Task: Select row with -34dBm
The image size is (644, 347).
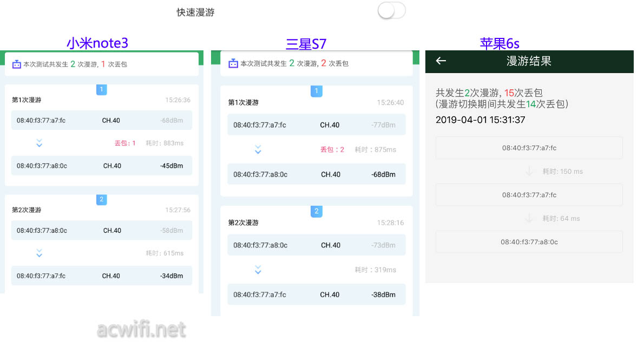Action: click(x=101, y=276)
